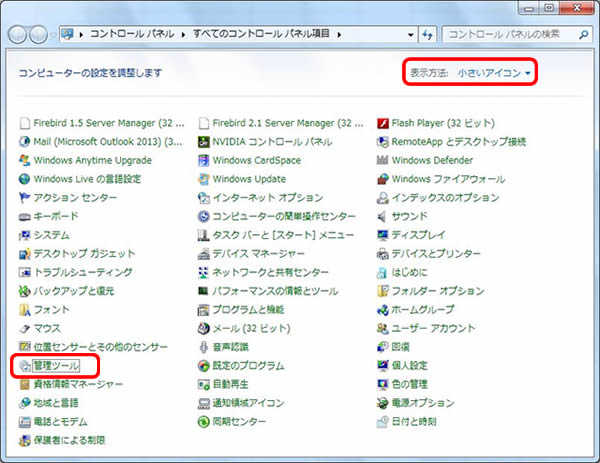Screen dimensions: 600x463
Task: Click the ユーザー アカウント icon
Action: [x=383, y=328]
